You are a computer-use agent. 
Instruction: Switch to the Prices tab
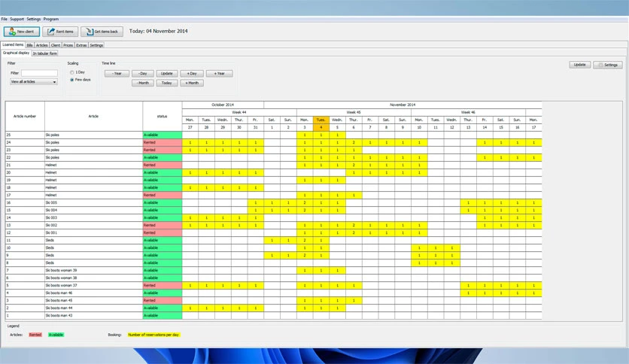pos(68,45)
